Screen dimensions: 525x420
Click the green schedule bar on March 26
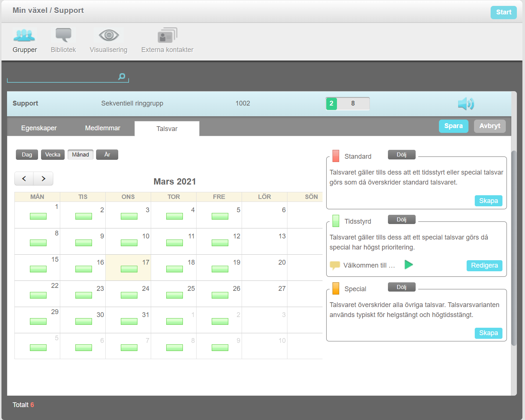point(220,295)
